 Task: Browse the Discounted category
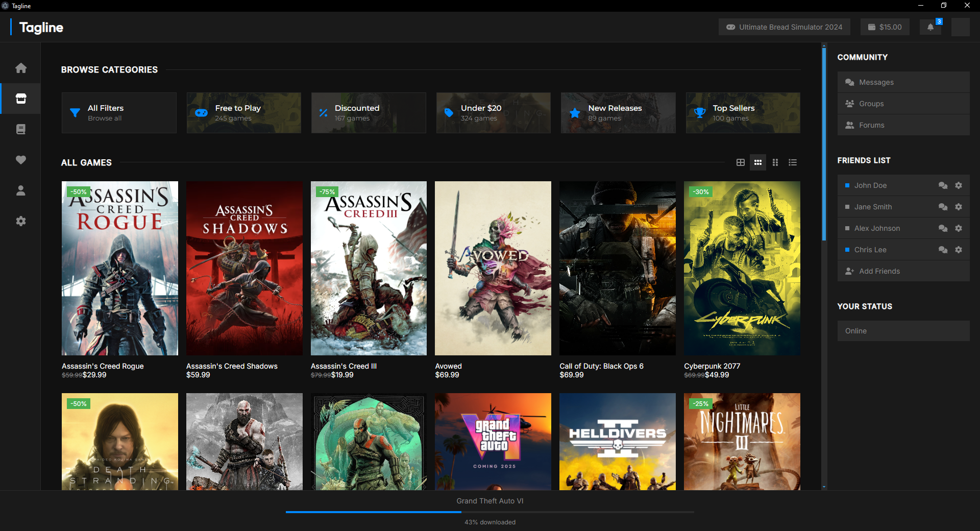coord(369,113)
